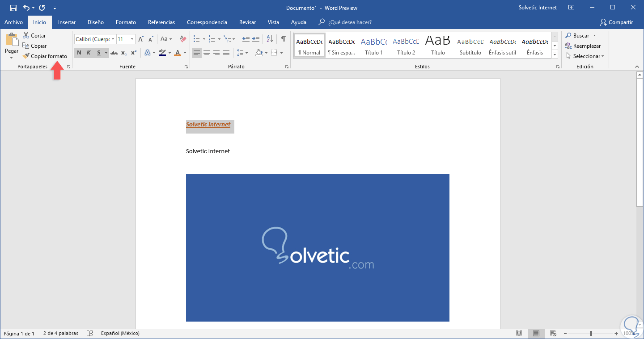Screen dimensions: 644x339
Task: Open the font name dropdown (Calibri)
Action: click(113, 39)
